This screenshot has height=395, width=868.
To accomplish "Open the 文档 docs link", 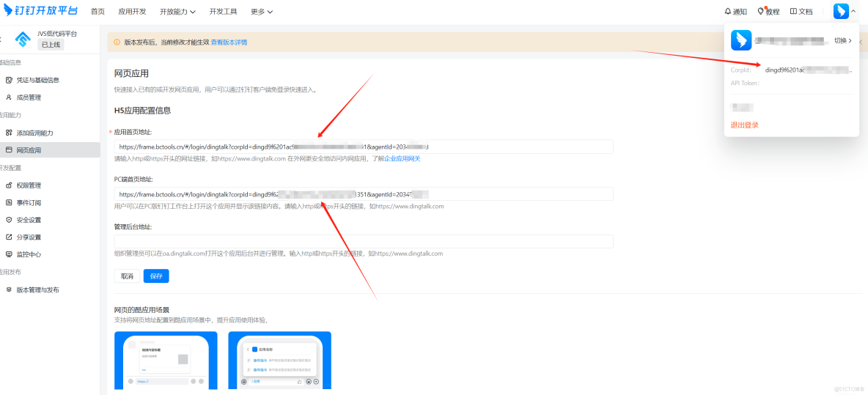I will coord(801,12).
